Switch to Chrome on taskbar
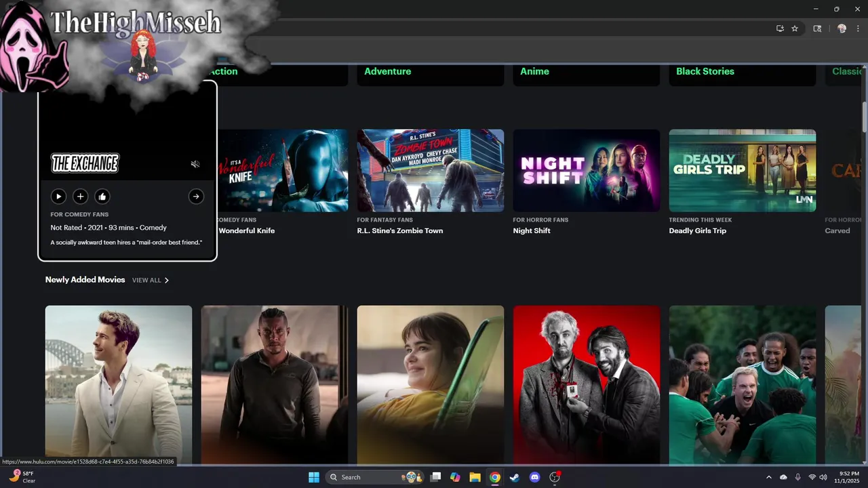Image resolution: width=868 pixels, height=488 pixels. click(495, 477)
